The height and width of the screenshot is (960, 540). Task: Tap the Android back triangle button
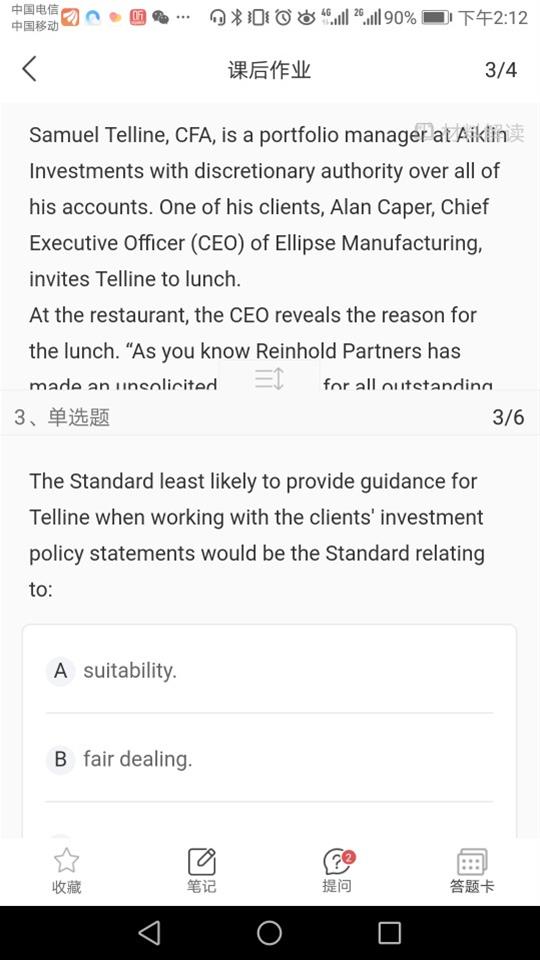click(x=149, y=932)
